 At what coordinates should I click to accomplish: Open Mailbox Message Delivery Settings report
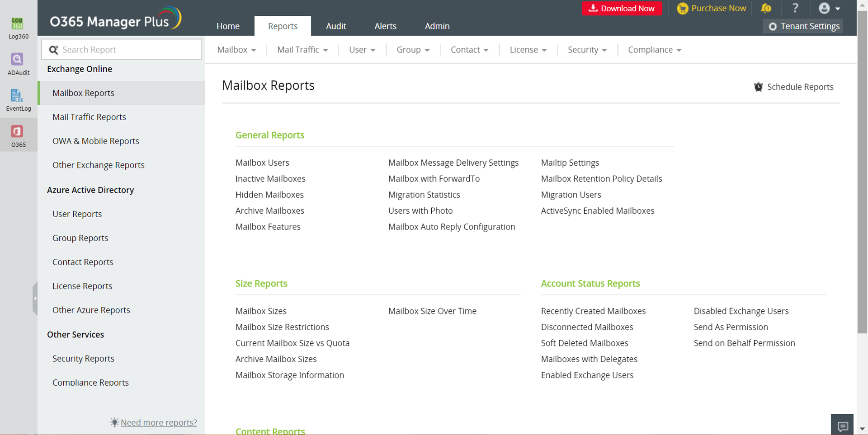coord(453,163)
